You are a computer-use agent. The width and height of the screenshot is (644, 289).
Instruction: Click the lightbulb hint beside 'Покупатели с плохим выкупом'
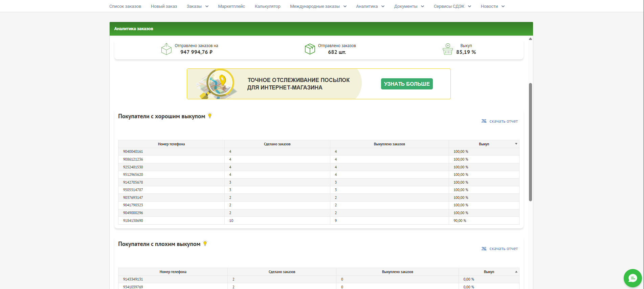(x=205, y=243)
